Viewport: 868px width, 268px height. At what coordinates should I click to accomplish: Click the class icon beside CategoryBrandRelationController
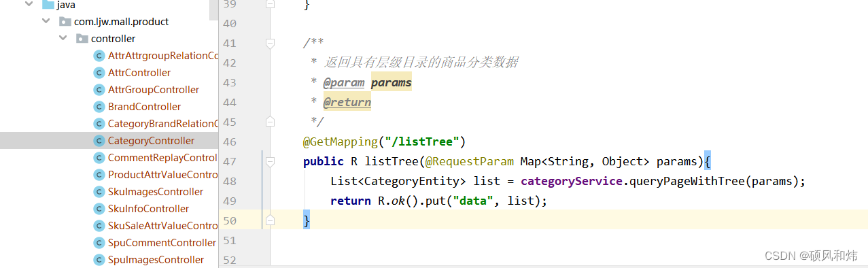pyautogui.click(x=99, y=123)
